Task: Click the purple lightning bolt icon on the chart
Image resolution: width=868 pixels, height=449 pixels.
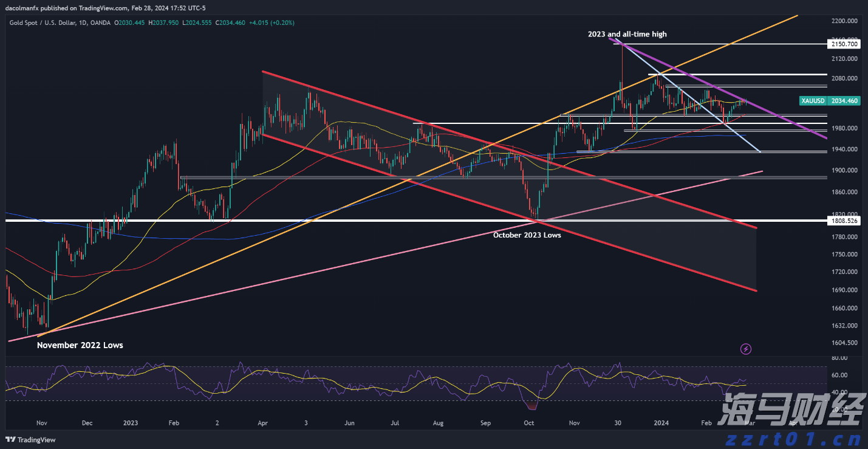Action: 746,349
